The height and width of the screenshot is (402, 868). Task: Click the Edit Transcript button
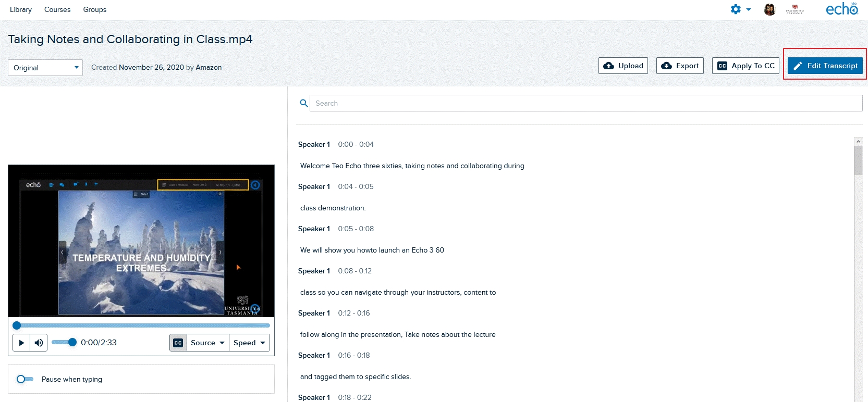(x=825, y=66)
